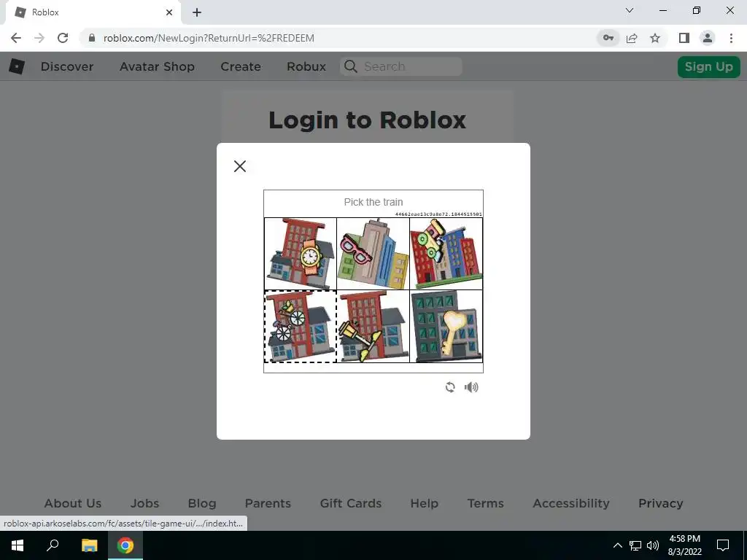Select the tile showing a wristwatch

[x=301, y=254]
